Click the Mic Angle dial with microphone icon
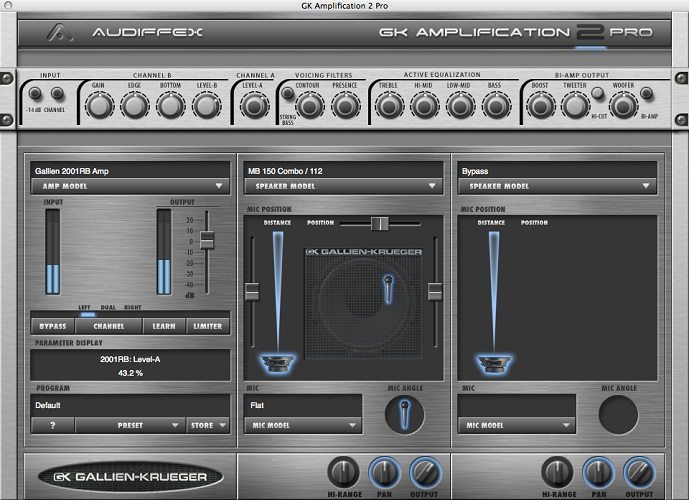689x500 pixels. pos(405,413)
